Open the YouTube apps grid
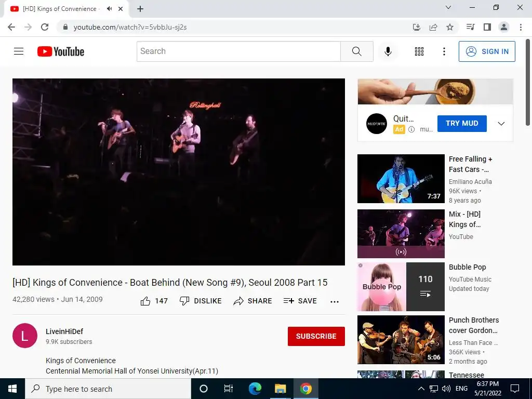Screen dimensions: 532x399 [419, 51]
